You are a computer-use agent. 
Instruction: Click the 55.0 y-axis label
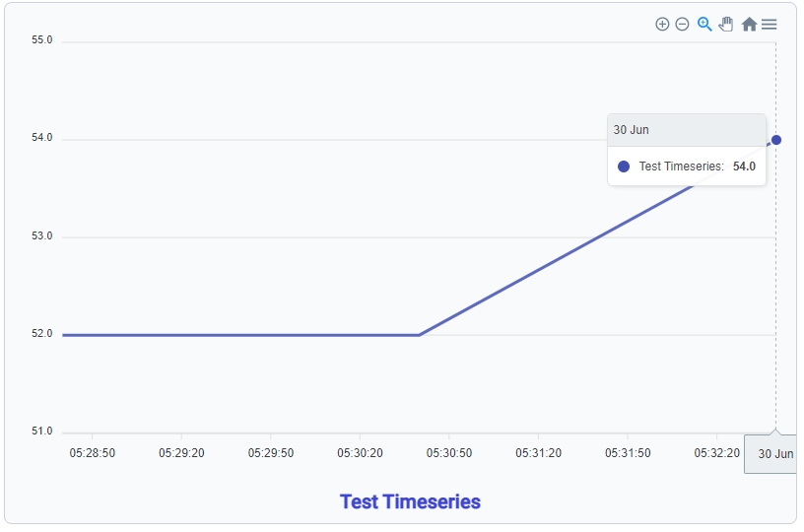(x=42, y=41)
